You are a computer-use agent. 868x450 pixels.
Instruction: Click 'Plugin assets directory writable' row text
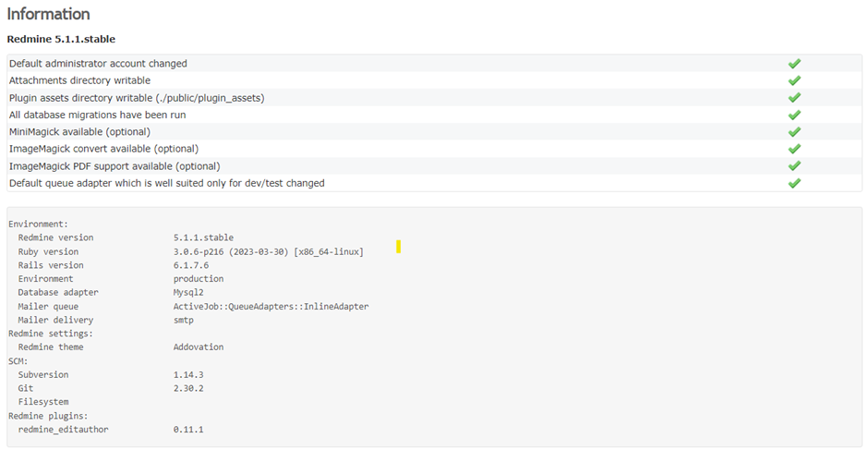[x=137, y=98]
